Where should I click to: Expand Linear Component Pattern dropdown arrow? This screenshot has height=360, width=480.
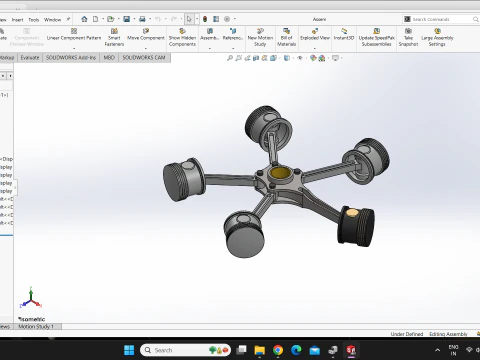(x=74, y=48)
